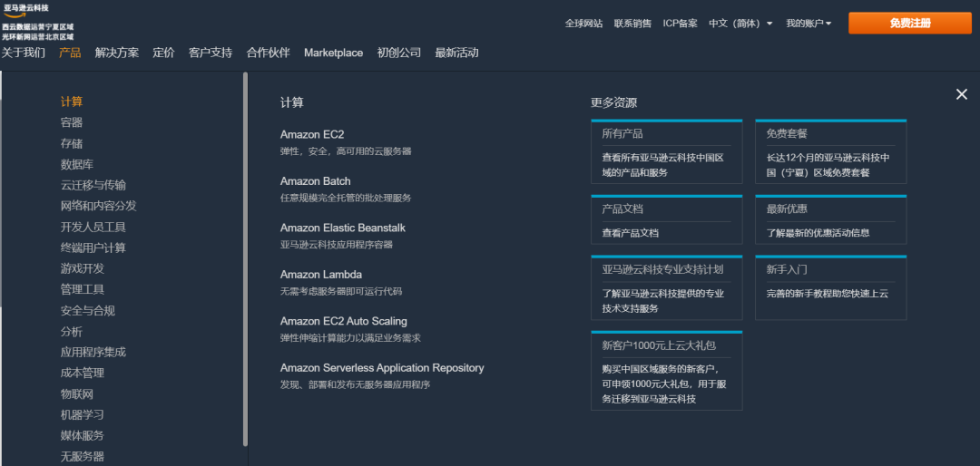The height and width of the screenshot is (466, 980).
Task: Select the 应用程序集成 category
Action: (x=93, y=353)
